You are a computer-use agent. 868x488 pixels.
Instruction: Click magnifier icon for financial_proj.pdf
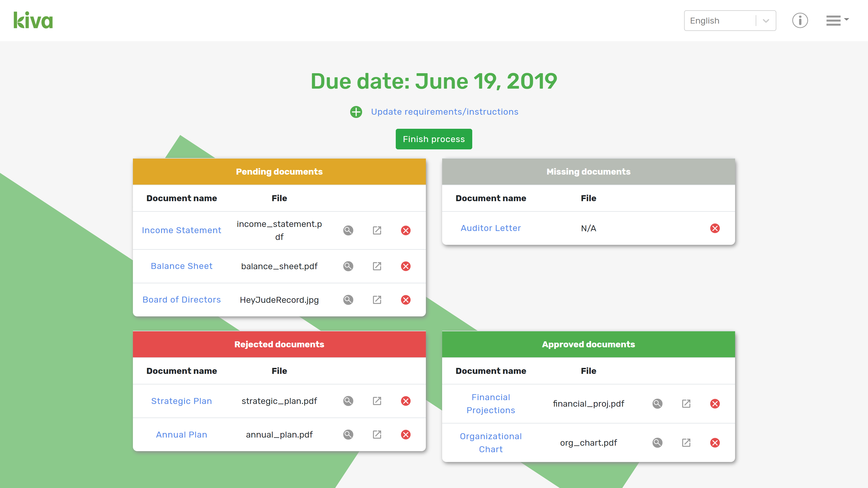pos(657,403)
